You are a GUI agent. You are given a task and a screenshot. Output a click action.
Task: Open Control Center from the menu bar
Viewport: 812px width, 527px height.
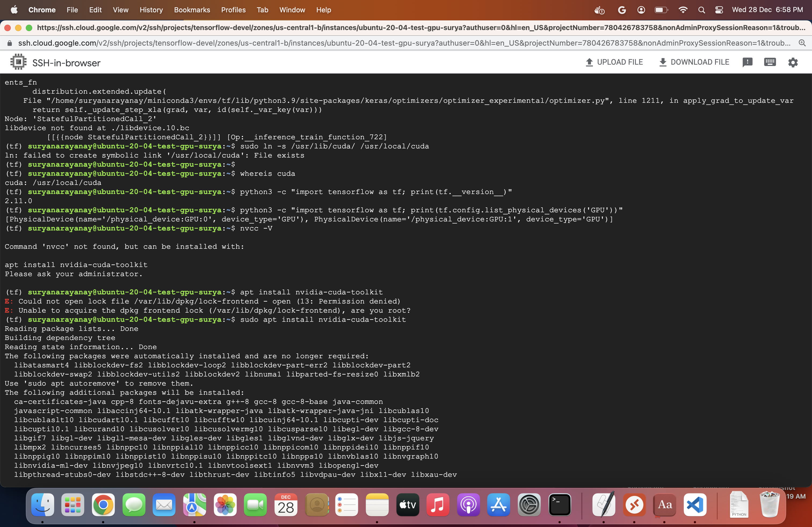click(719, 10)
